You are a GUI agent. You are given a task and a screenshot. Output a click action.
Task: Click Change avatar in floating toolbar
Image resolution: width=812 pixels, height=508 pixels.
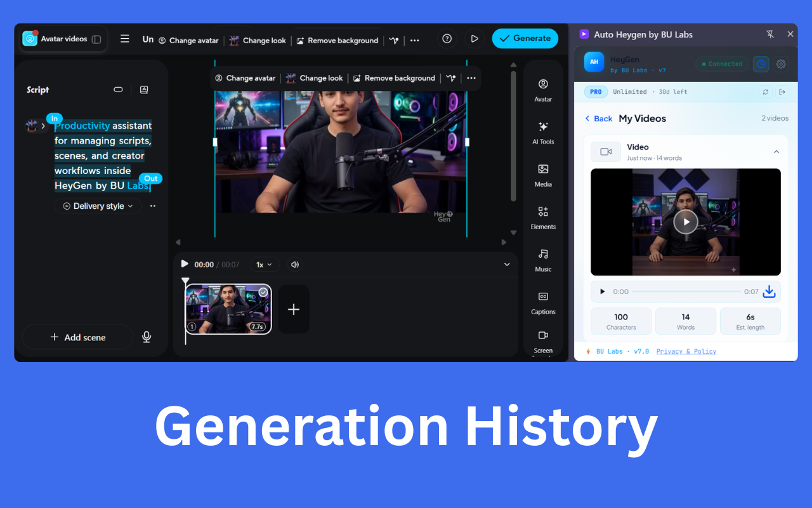[245, 78]
